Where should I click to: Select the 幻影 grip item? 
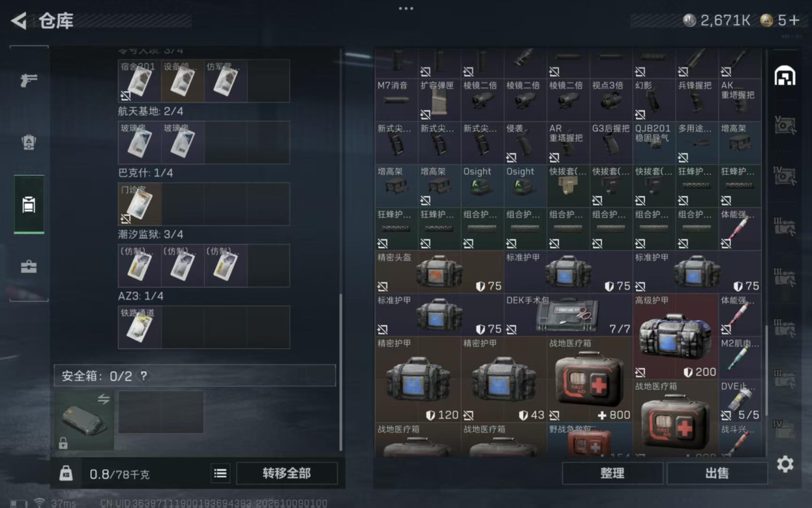click(654, 100)
